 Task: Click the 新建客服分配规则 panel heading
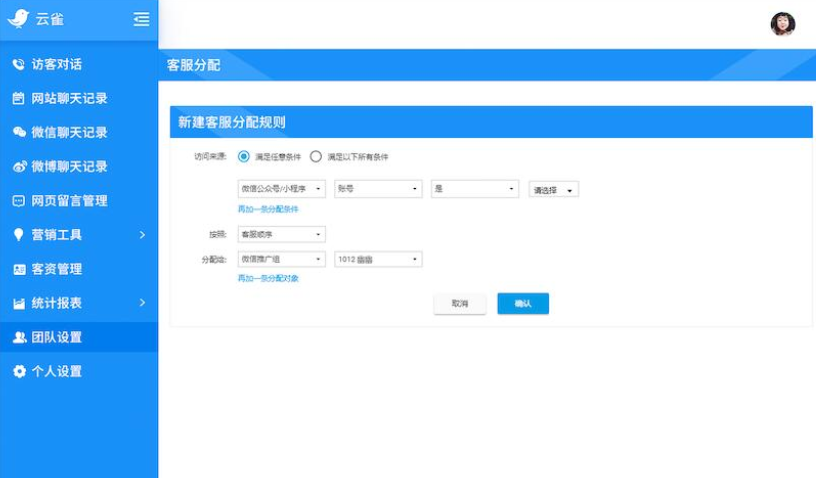[x=232, y=122]
